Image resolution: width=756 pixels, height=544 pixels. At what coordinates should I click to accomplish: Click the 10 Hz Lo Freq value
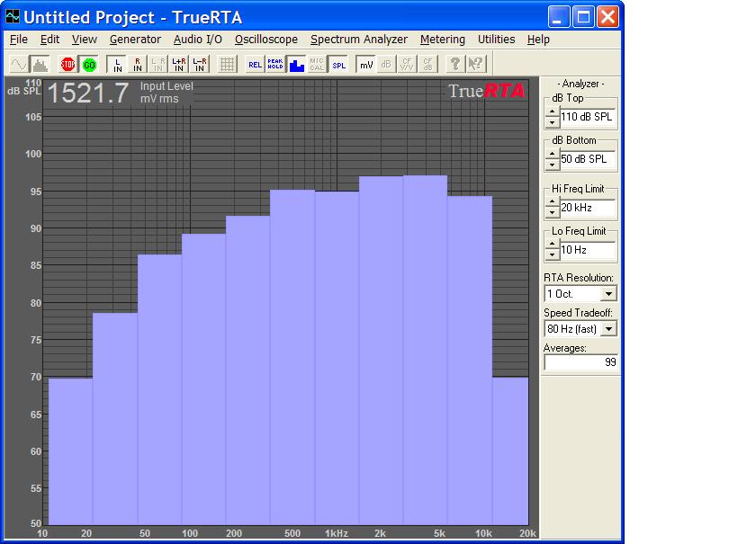pos(587,250)
